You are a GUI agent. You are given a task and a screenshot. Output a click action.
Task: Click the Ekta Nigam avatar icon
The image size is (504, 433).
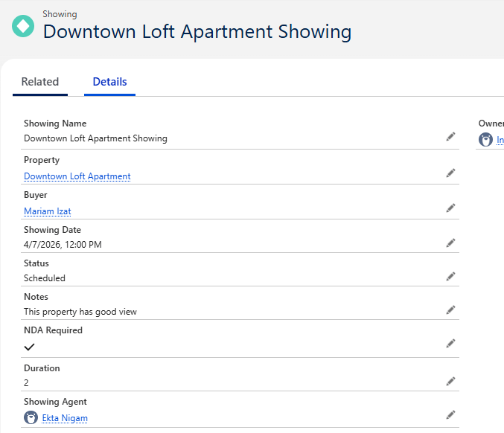tap(31, 418)
